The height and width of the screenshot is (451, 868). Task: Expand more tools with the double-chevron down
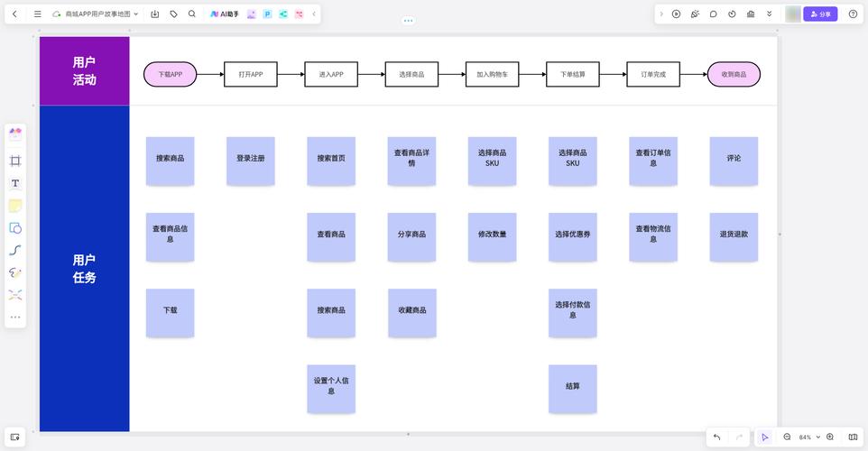pyautogui.click(x=769, y=14)
